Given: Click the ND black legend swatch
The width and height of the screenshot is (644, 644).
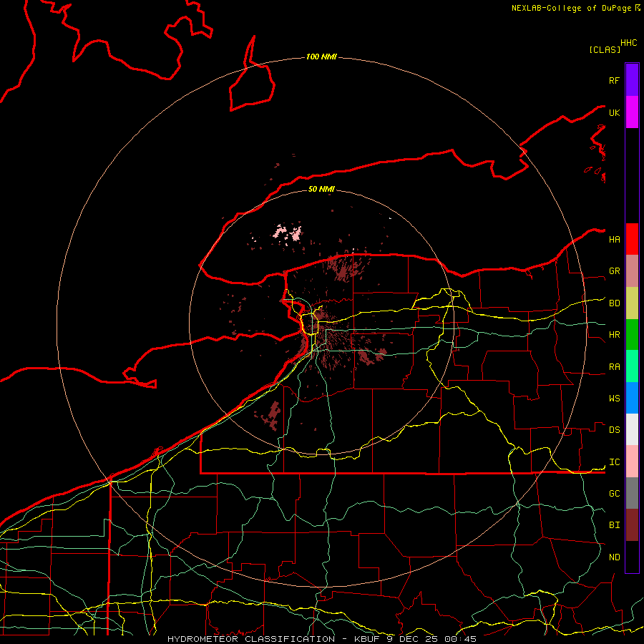Looking at the screenshot, I should pos(632,557).
